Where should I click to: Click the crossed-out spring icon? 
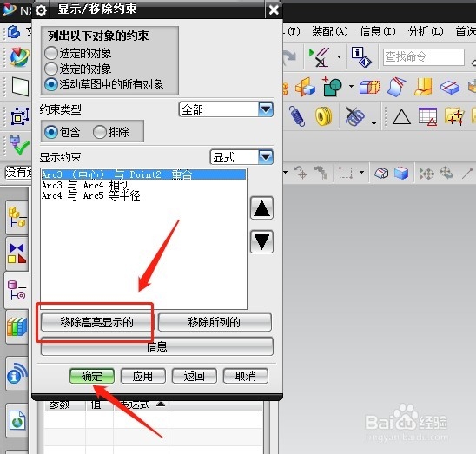coord(354,116)
